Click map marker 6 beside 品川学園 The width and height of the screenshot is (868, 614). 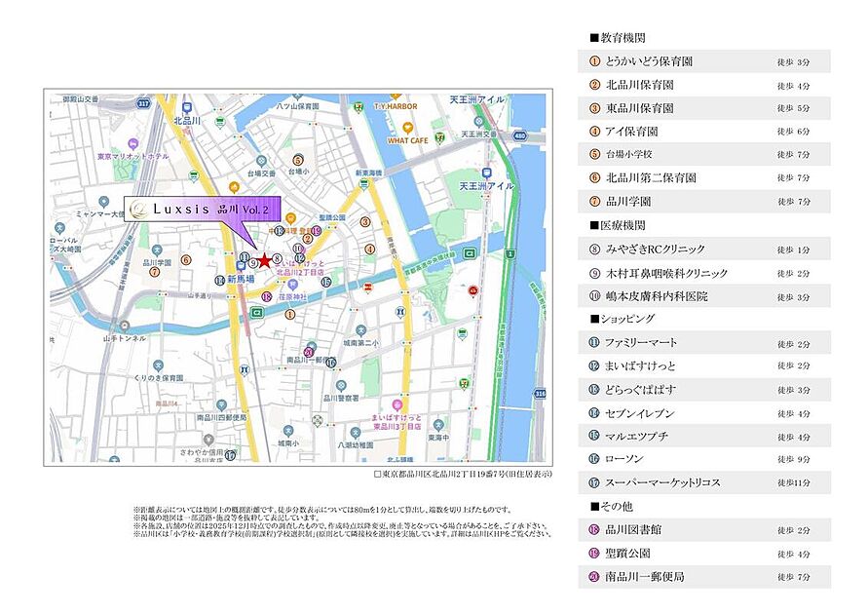tap(186, 259)
